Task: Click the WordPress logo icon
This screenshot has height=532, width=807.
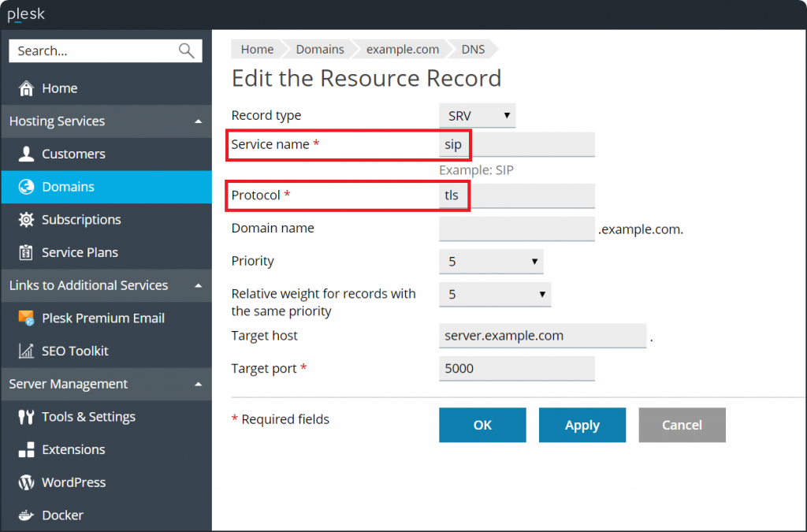Action: (x=26, y=482)
